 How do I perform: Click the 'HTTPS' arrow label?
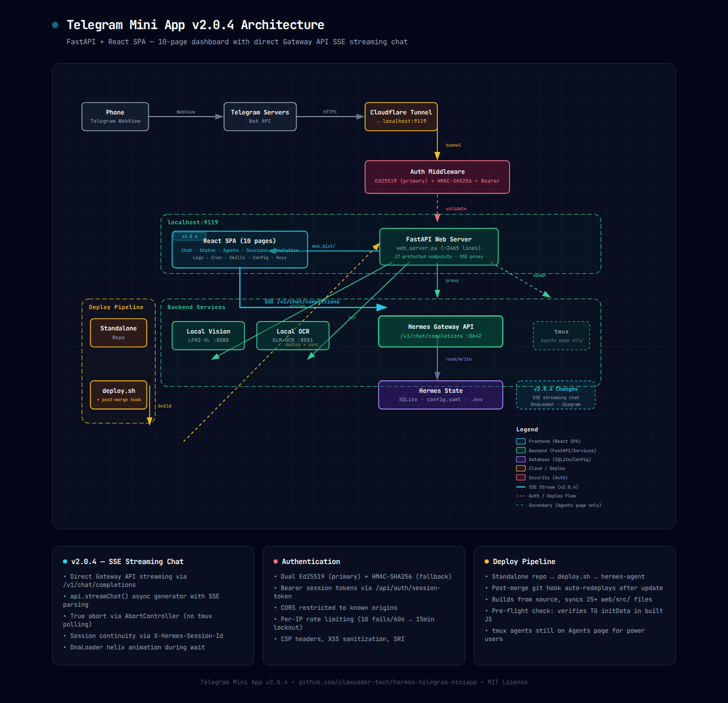pyautogui.click(x=330, y=112)
